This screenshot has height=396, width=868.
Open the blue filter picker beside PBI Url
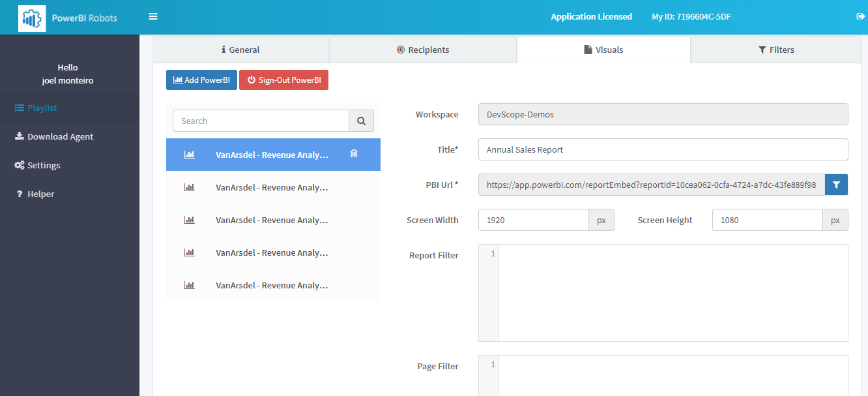836,185
